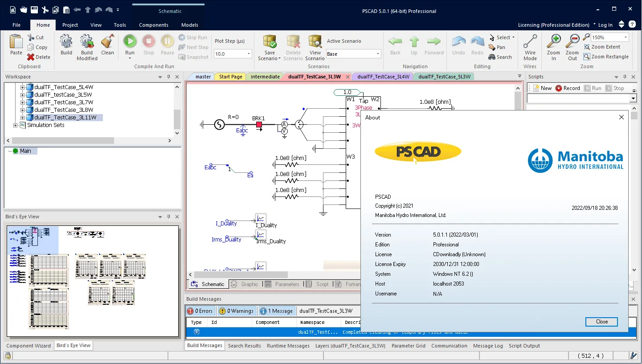Click the Pause simulation icon

click(x=167, y=41)
